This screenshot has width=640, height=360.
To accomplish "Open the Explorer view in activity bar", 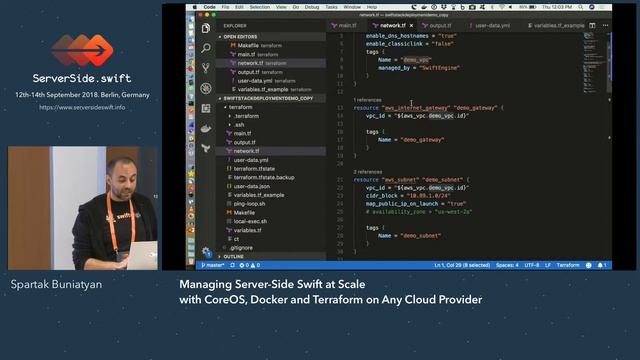I will tap(206, 28).
